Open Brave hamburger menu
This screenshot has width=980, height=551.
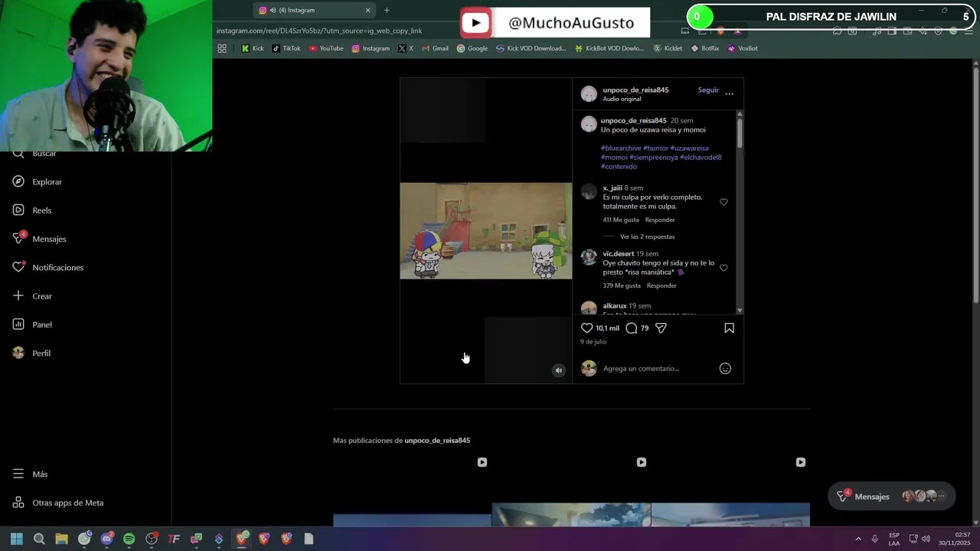click(969, 31)
